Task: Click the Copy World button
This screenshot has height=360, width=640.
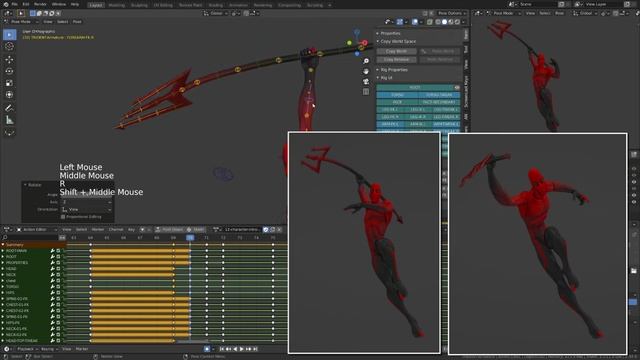Action: coord(396,51)
